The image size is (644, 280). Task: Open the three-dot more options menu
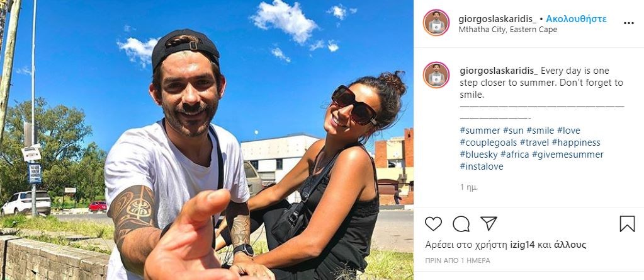[x=629, y=23]
